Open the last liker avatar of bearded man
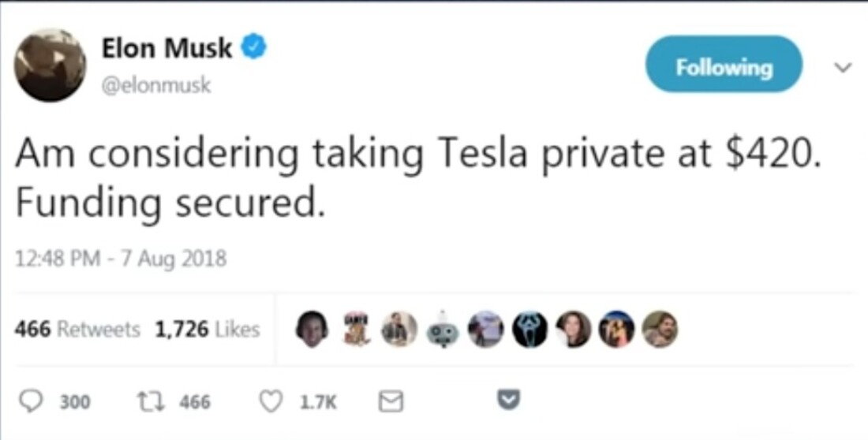Image resolution: width=868 pixels, height=440 pixels. pyautogui.click(x=660, y=329)
